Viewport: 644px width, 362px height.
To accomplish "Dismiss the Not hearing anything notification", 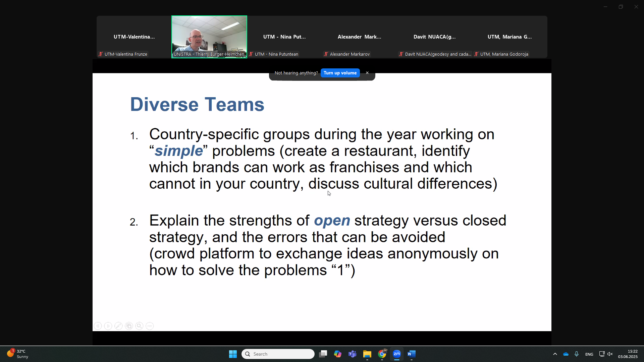I will coord(367,73).
